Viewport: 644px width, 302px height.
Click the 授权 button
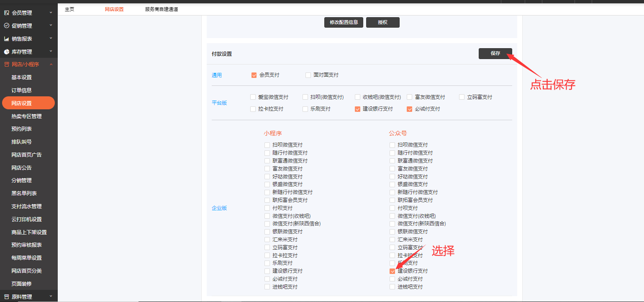[382, 23]
